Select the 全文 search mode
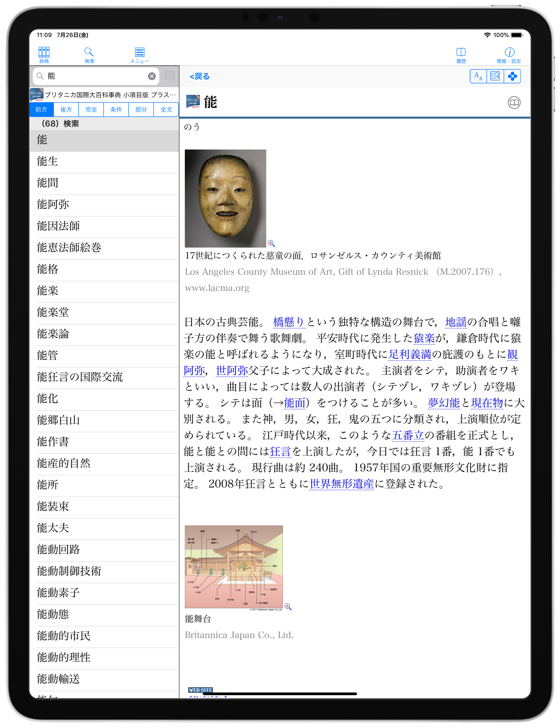 click(166, 110)
